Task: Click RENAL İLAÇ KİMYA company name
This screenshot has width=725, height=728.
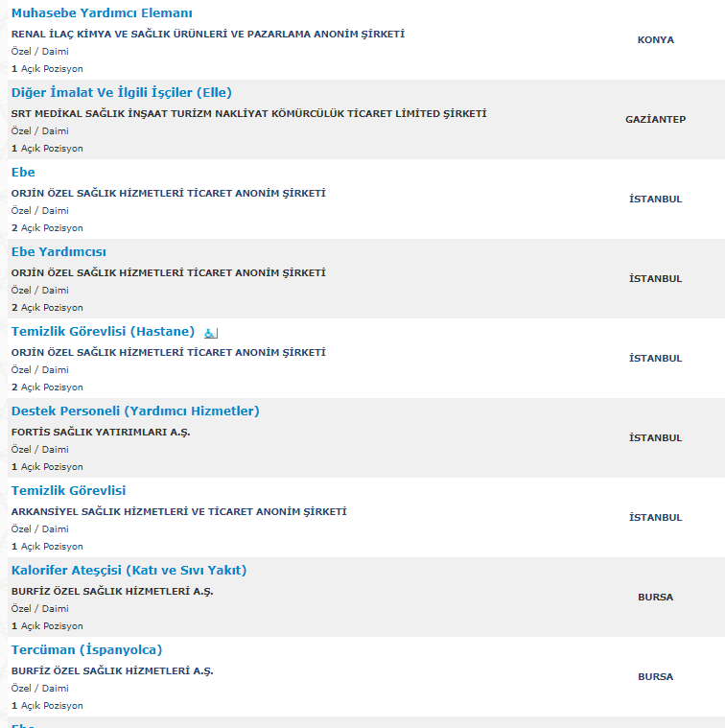Action: point(207,35)
